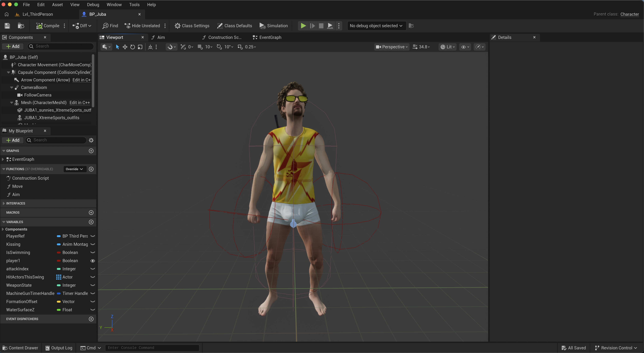Click the Browse in Content Browser icon
Screen dimensions: 644x353
[21, 26]
